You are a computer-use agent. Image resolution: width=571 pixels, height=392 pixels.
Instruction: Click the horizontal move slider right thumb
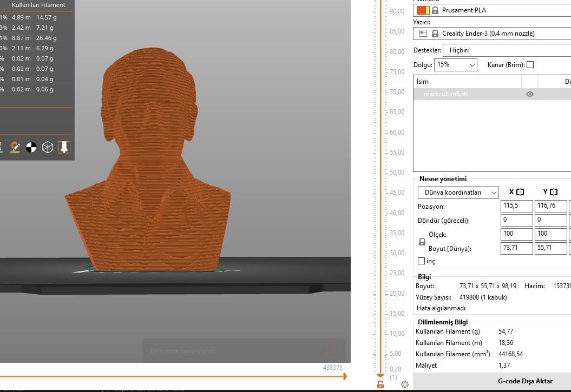344,376
